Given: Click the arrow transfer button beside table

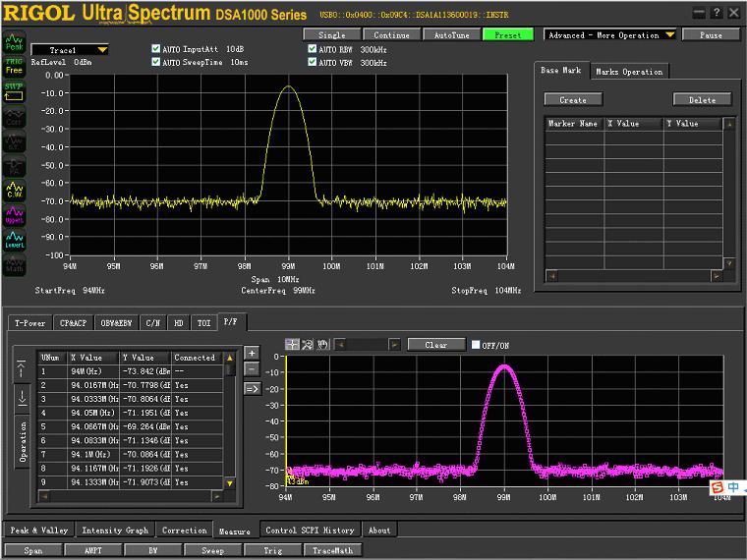Looking at the screenshot, I should pyautogui.click(x=252, y=388).
